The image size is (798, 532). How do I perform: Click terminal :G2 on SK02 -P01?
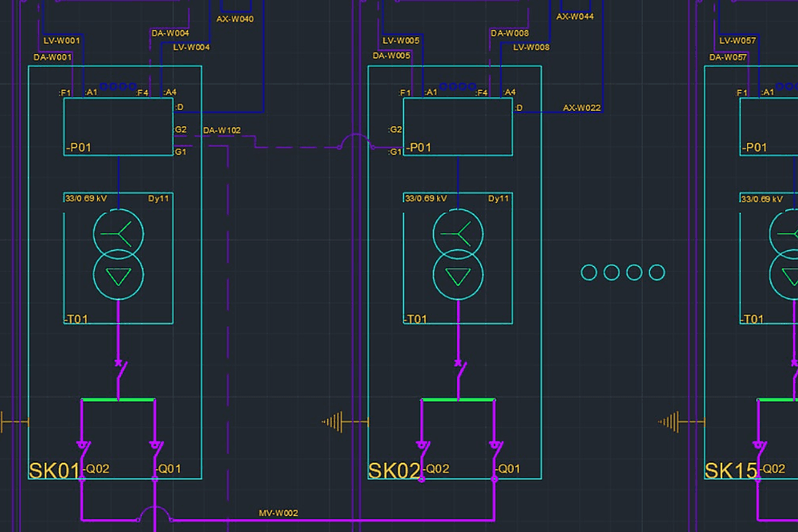coord(396,130)
